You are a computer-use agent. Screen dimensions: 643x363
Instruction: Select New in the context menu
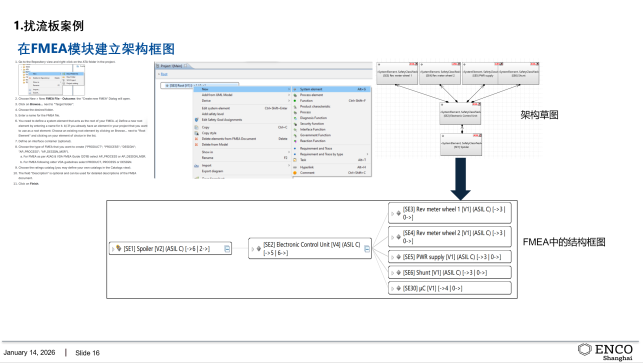tap(242, 89)
